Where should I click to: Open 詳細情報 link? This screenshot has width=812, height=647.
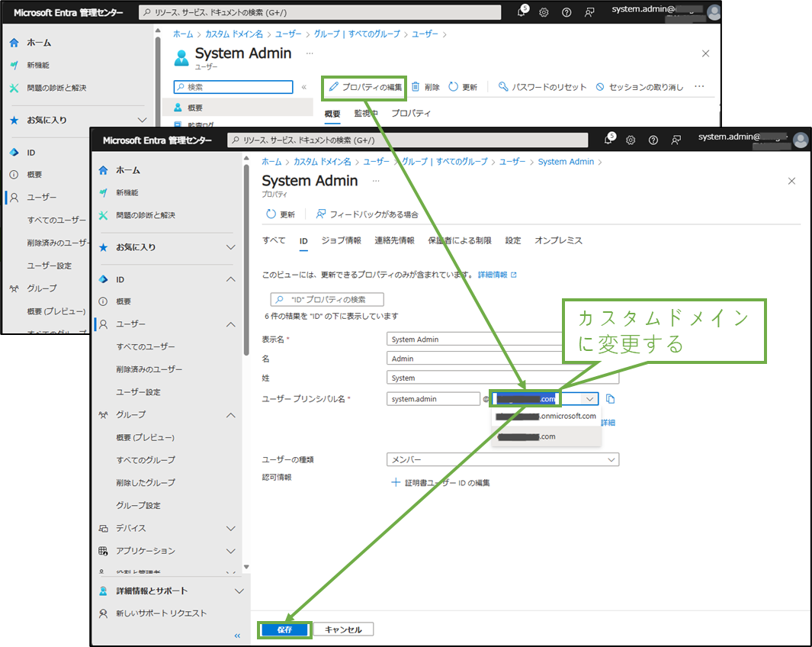[497, 275]
